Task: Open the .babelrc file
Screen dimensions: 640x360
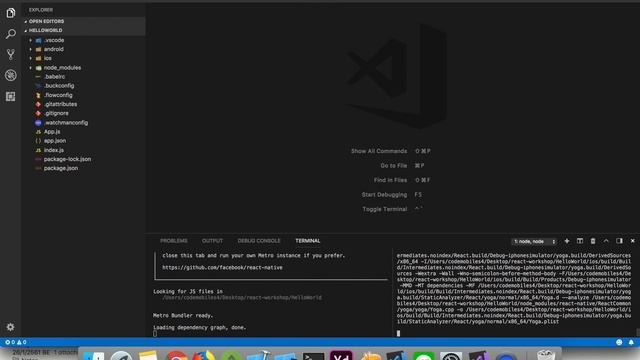Action: pos(54,77)
